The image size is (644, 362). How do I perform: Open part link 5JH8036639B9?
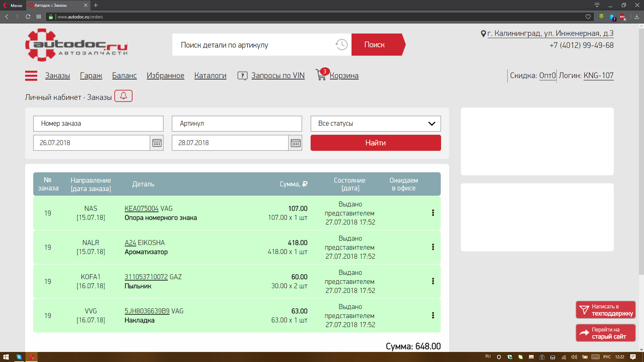tap(147, 311)
